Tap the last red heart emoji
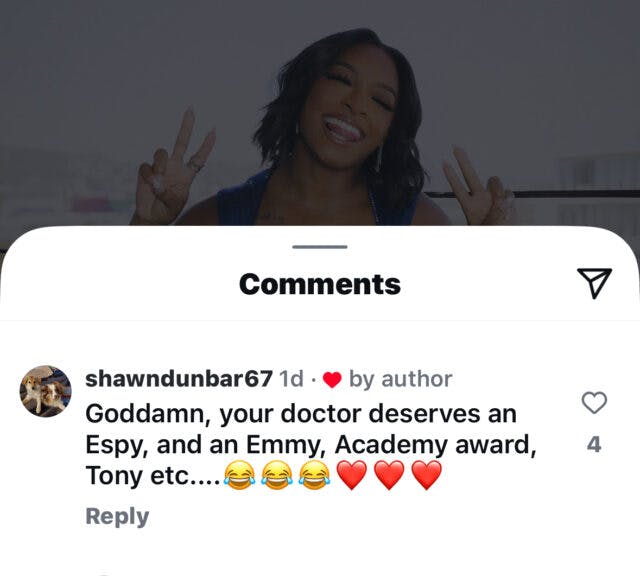640x576 pixels. (427, 475)
